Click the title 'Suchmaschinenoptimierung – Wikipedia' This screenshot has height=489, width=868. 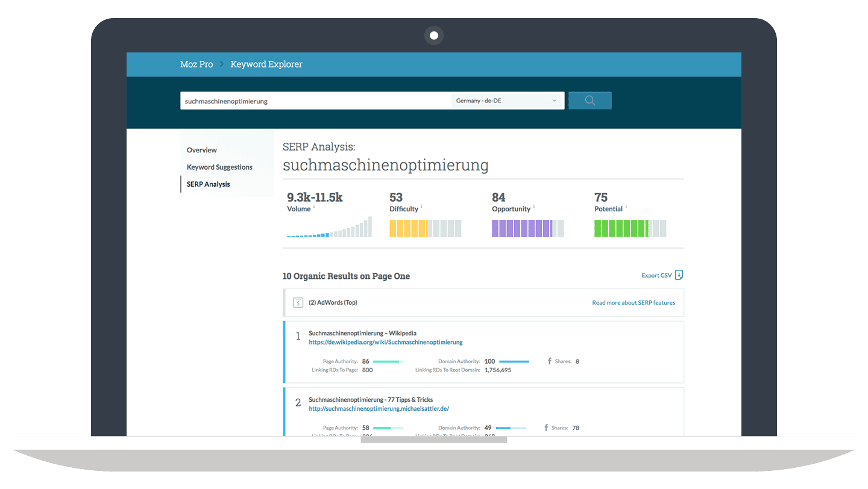pos(362,333)
